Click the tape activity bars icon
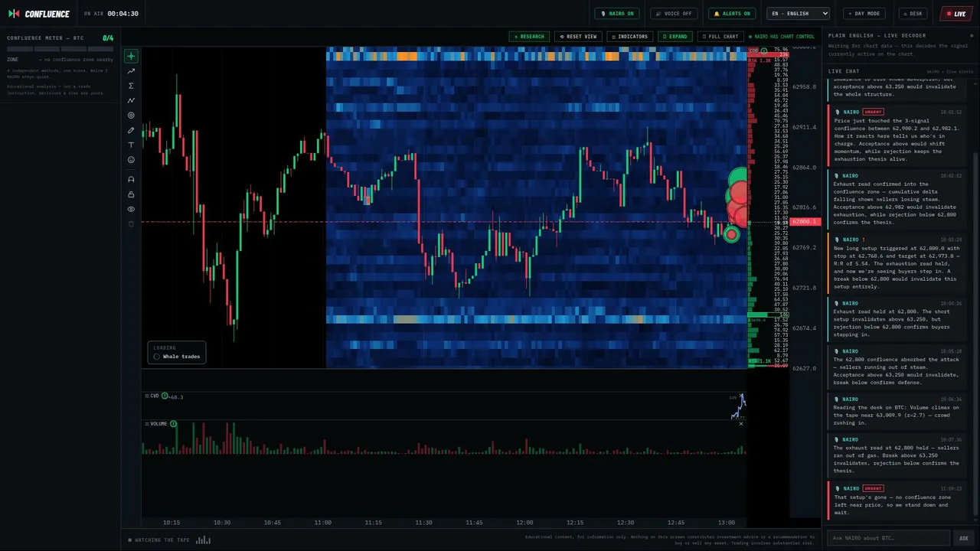Viewport: 980px width, 551px height. (203, 540)
